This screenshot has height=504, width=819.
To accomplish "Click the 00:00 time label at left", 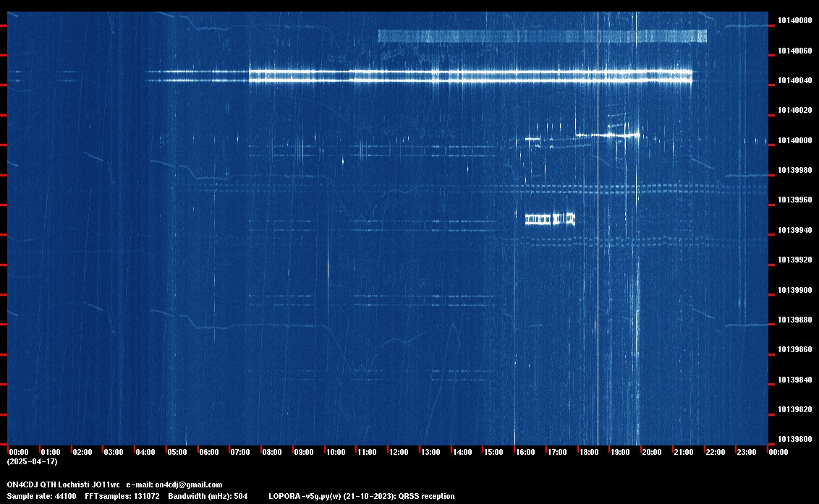I will (x=19, y=452).
